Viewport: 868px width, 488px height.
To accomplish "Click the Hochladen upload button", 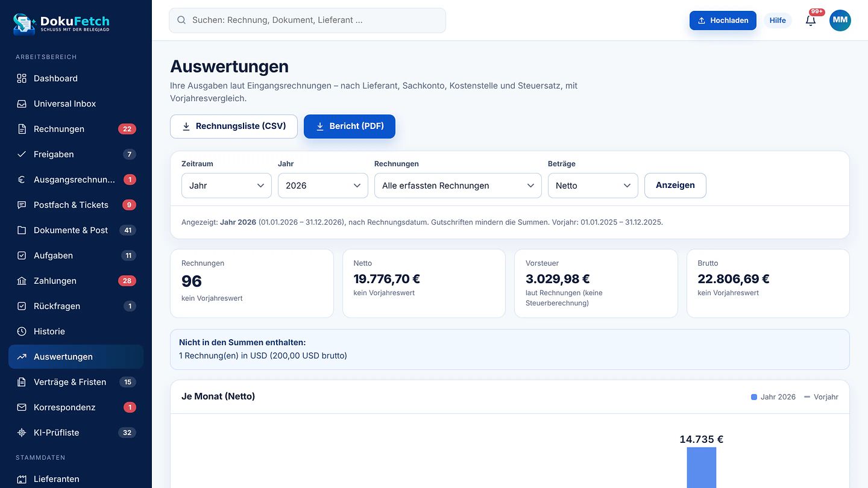I will (723, 20).
